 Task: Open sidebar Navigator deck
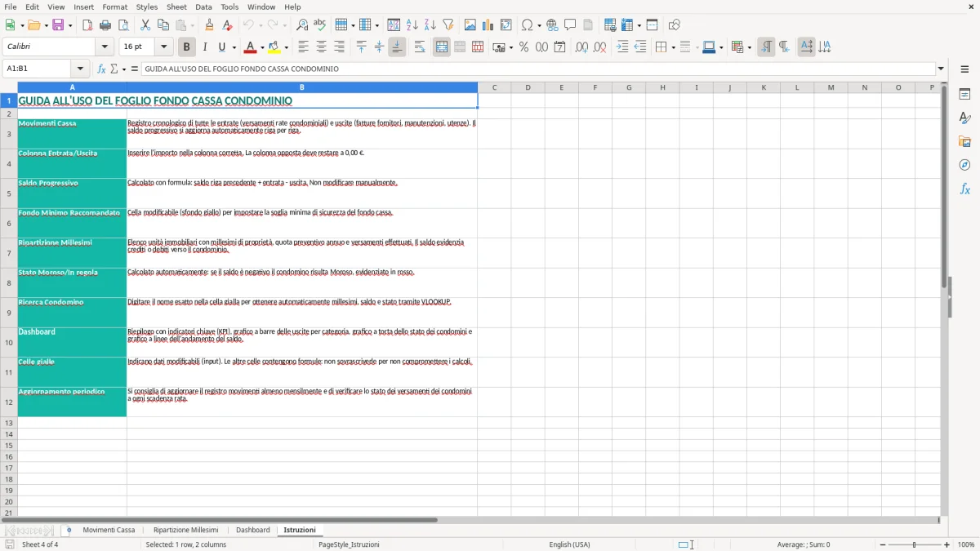(x=964, y=166)
